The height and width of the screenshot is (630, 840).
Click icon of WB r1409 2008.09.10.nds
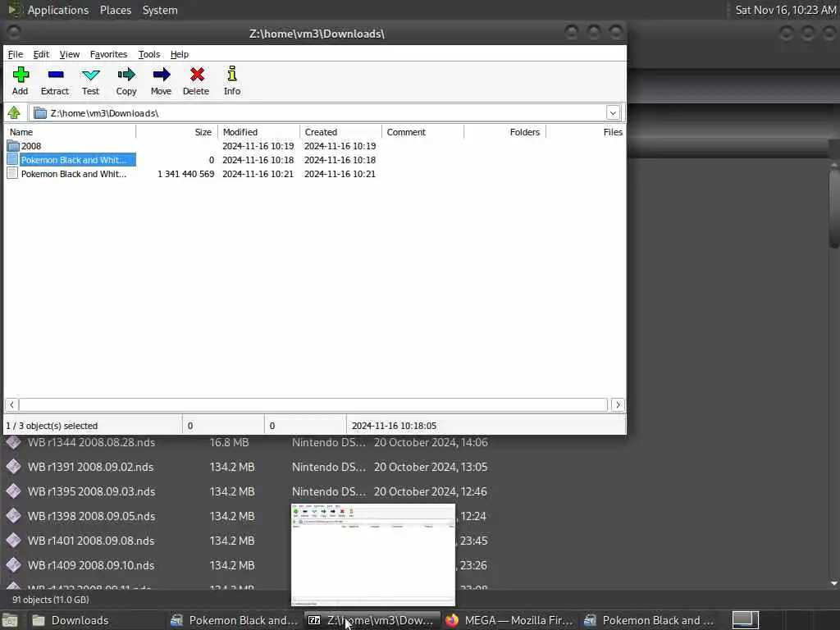click(13, 564)
